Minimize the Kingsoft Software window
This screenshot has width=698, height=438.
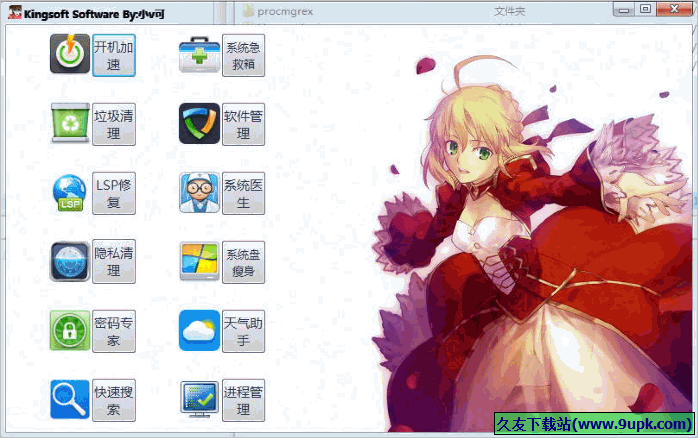pos(625,9)
